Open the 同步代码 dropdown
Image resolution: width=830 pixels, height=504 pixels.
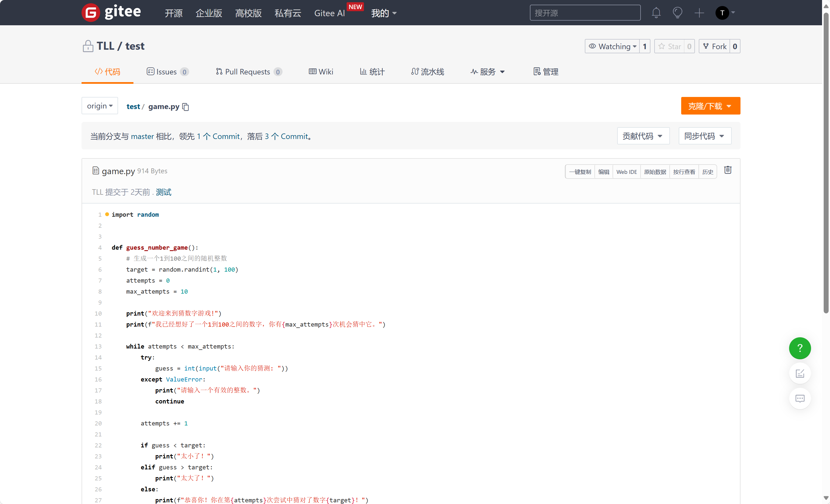coord(704,136)
